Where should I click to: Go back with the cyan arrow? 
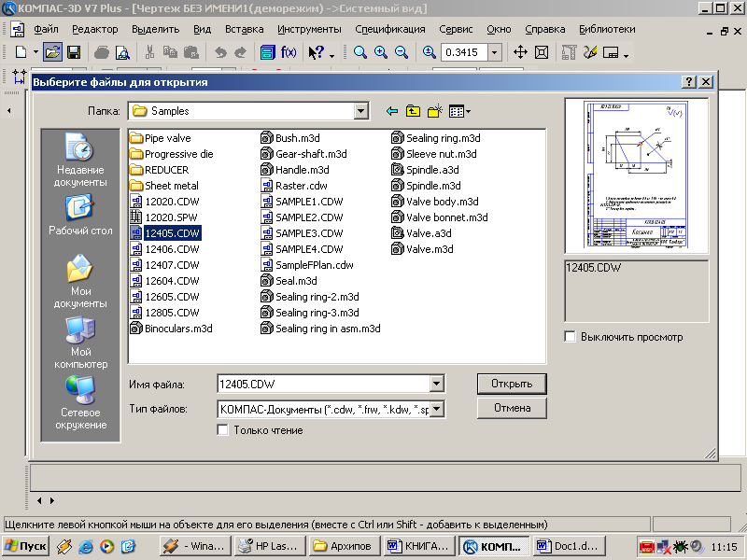392,111
